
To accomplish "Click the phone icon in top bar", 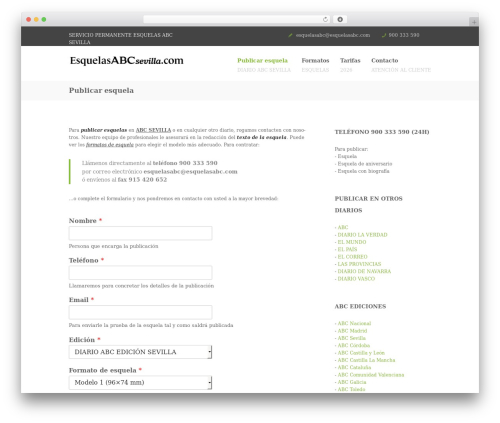I will (x=384, y=35).
